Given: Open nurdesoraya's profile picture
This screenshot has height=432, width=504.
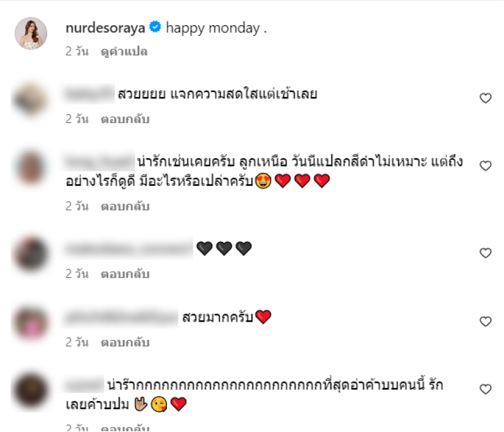Looking at the screenshot, I should [31, 33].
